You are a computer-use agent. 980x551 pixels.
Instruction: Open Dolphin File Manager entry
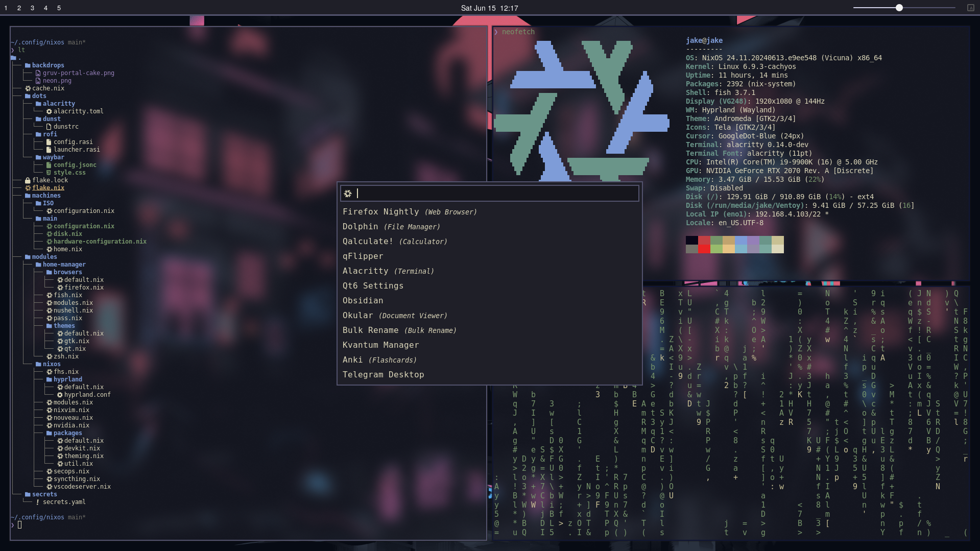coord(489,226)
